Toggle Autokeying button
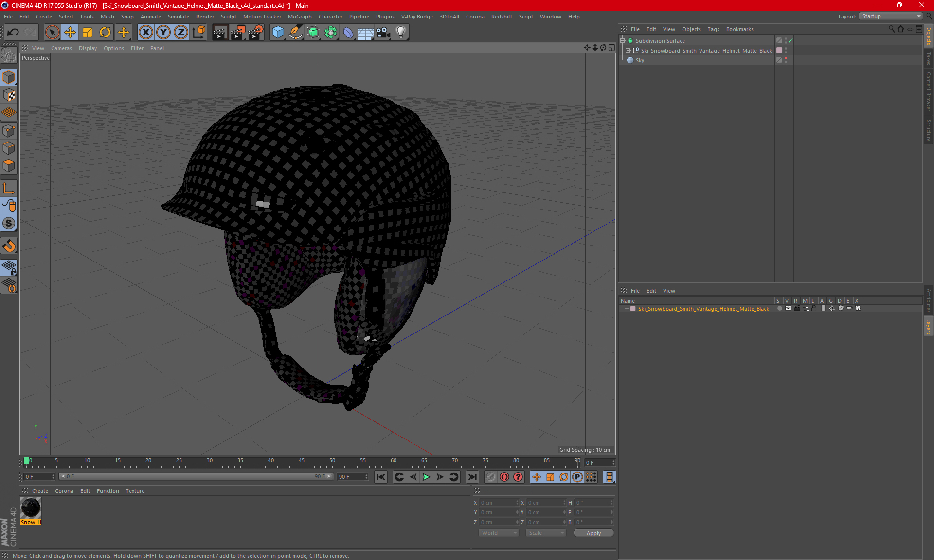Image resolution: width=934 pixels, height=560 pixels. click(504, 477)
